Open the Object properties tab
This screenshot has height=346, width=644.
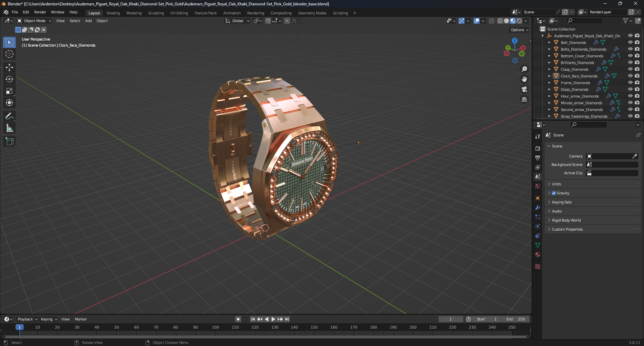click(538, 198)
